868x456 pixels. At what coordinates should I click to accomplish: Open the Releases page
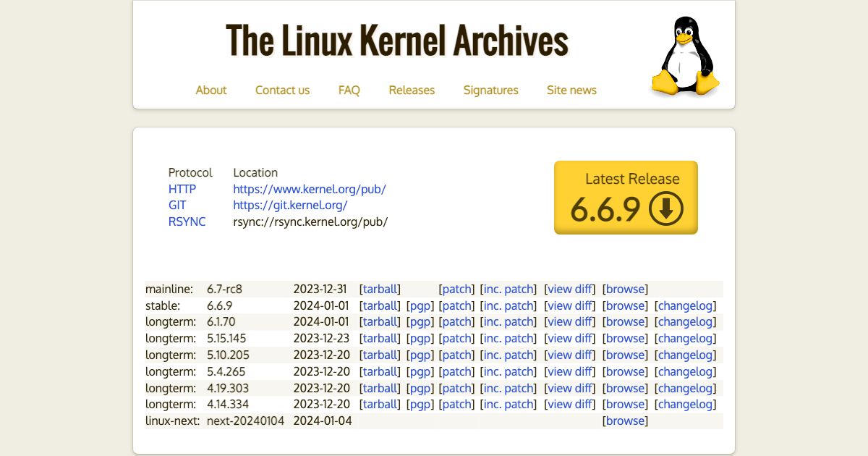click(x=411, y=90)
